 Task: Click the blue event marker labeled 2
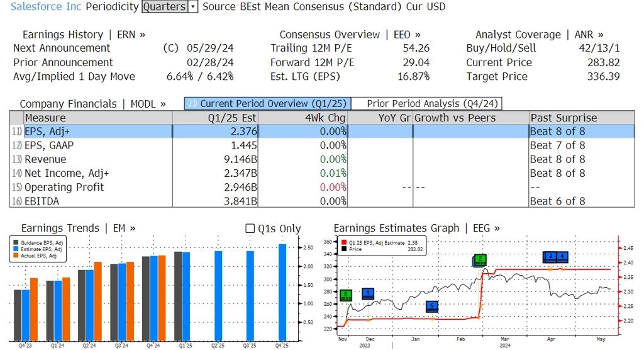coord(550,257)
